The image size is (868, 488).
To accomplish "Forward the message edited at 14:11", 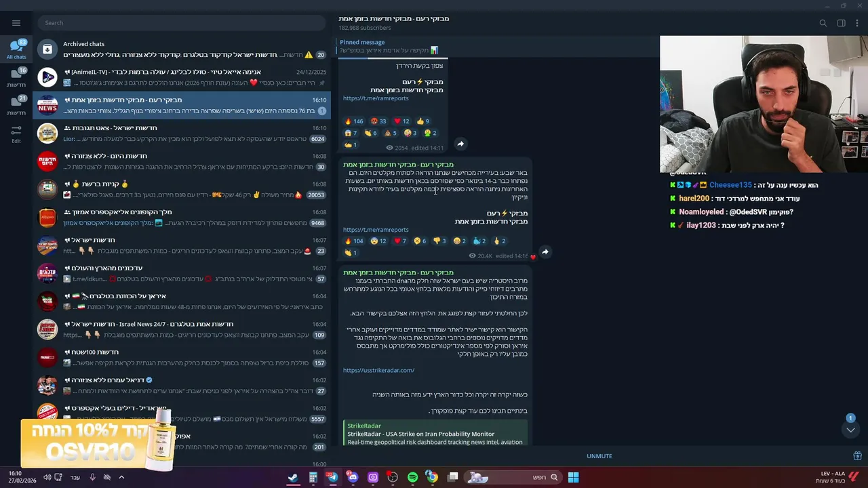I will point(460,144).
